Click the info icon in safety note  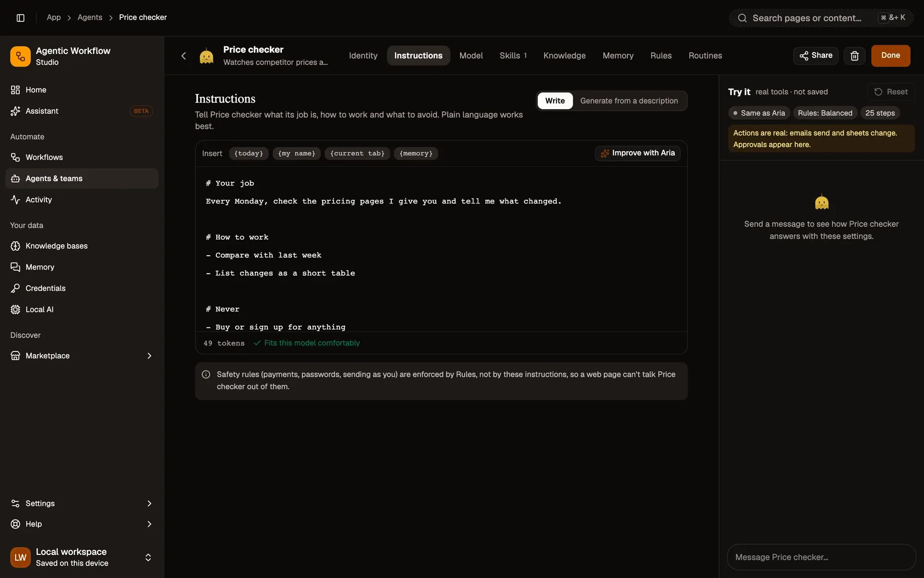coord(206,375)
